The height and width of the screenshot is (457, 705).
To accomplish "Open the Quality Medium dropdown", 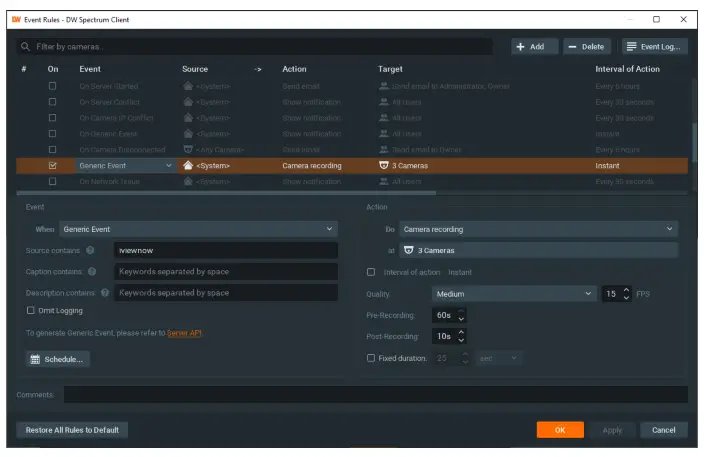I will 514,294.
